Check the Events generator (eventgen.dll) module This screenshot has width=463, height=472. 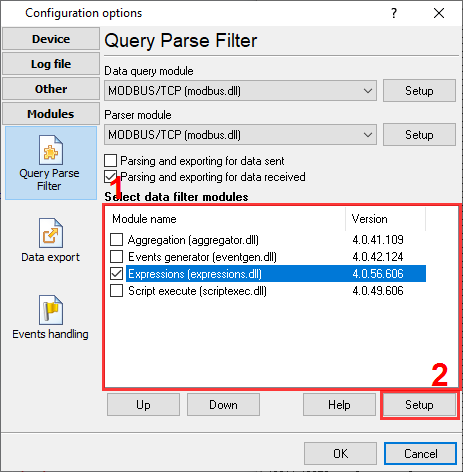pos(116,257)
